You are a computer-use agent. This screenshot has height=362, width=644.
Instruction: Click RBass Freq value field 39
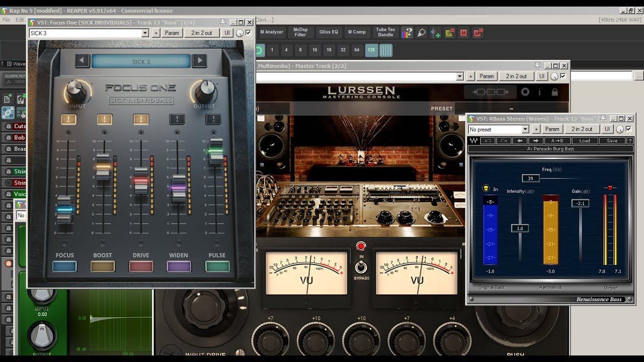point(530,178)
